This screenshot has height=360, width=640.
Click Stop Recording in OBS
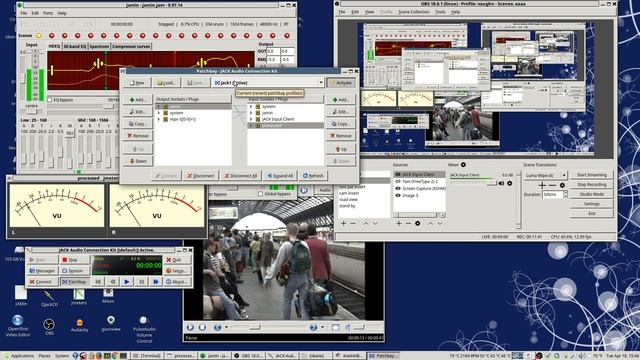[591, 184]
